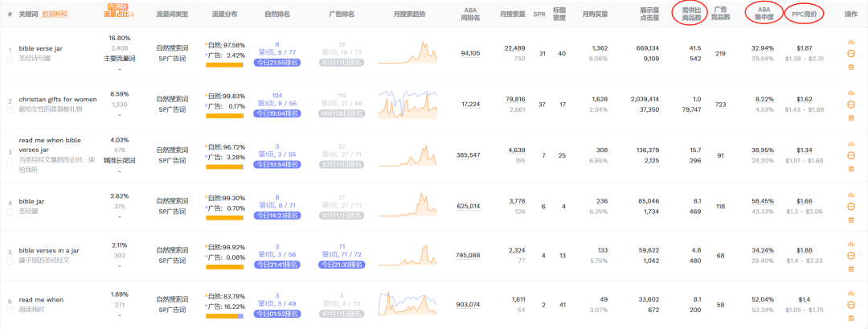
Task: Open keyword bible jar
Action: [30, 202]
